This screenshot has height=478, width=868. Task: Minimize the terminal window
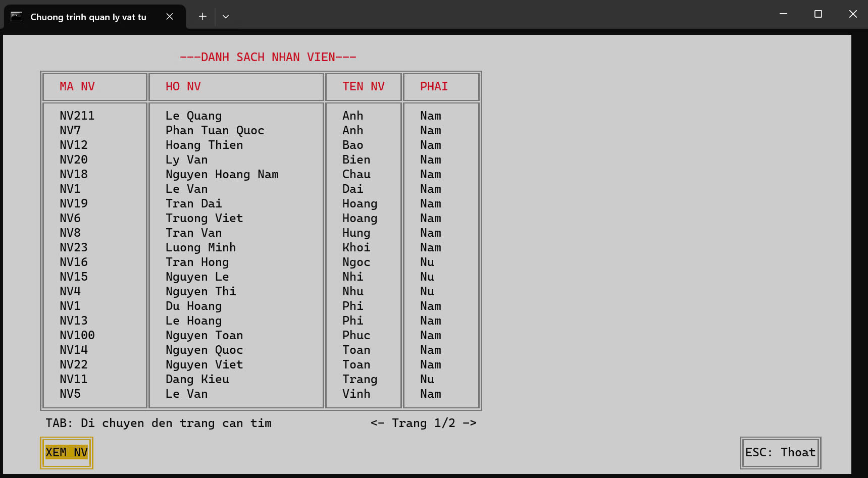click(783, 14)
